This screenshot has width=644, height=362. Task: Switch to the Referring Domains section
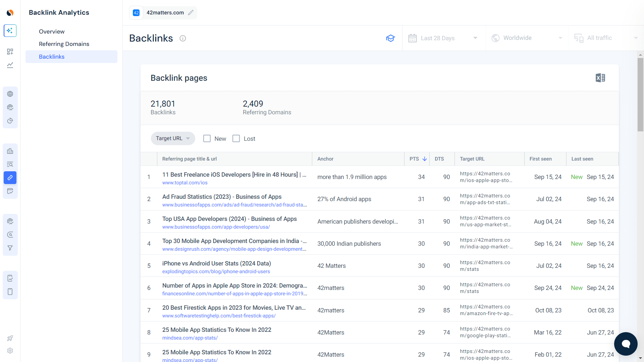[x=64, y=44]
